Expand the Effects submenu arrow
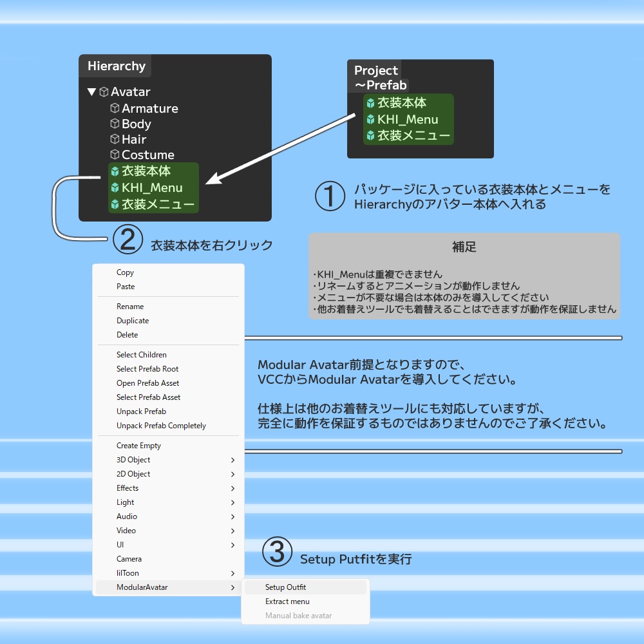 pyautogui.click(x=233, y=488)
